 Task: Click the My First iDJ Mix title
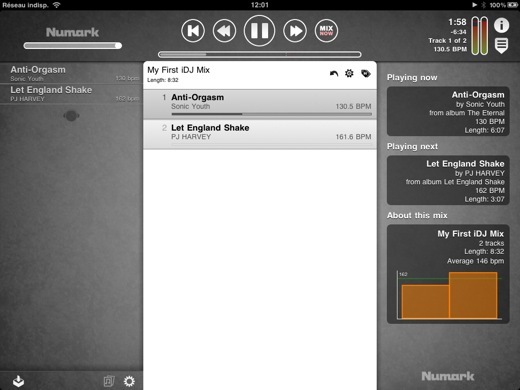178,70
